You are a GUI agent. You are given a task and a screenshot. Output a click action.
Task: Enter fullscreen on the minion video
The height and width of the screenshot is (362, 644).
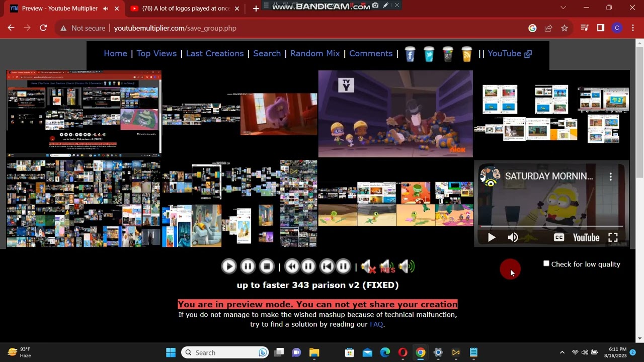coord(613,237)
